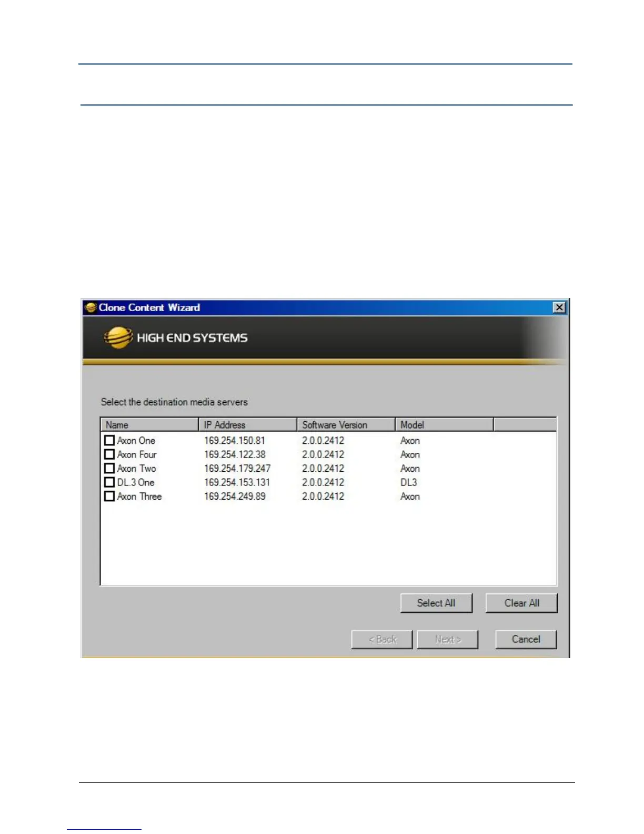Click the DL3 model cell
Viewport: 644px width, 834px height.
click(x=409, y=482)
